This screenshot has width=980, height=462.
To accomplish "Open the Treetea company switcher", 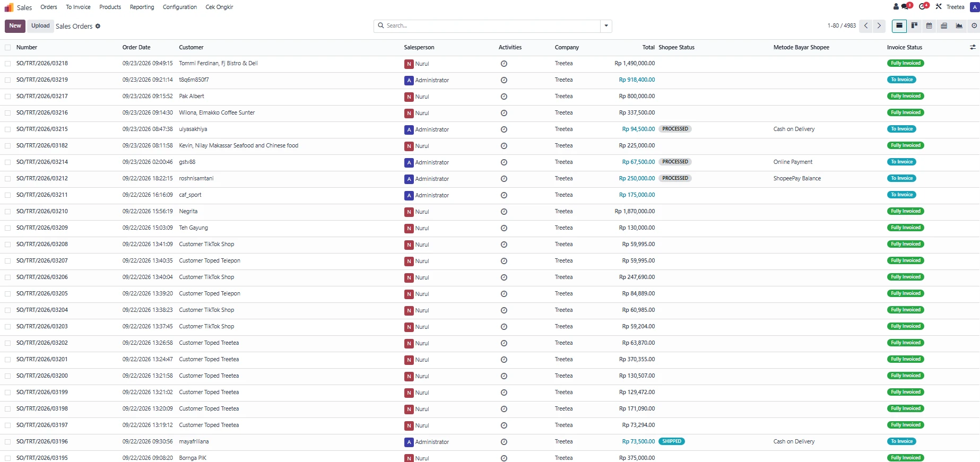I will pyautogui.click(x=955, y=7).
